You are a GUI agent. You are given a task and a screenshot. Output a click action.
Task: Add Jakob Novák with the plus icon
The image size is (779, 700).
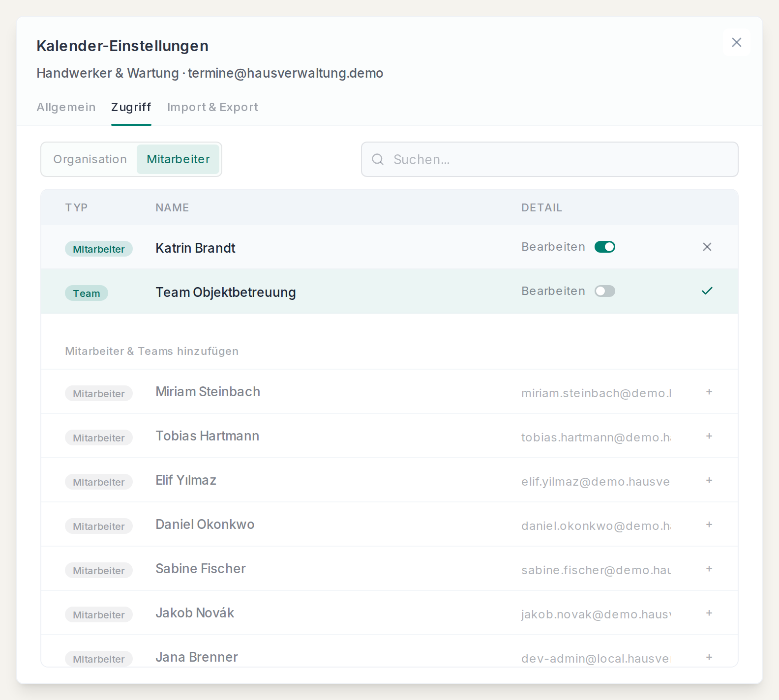[x=709, y=613]
